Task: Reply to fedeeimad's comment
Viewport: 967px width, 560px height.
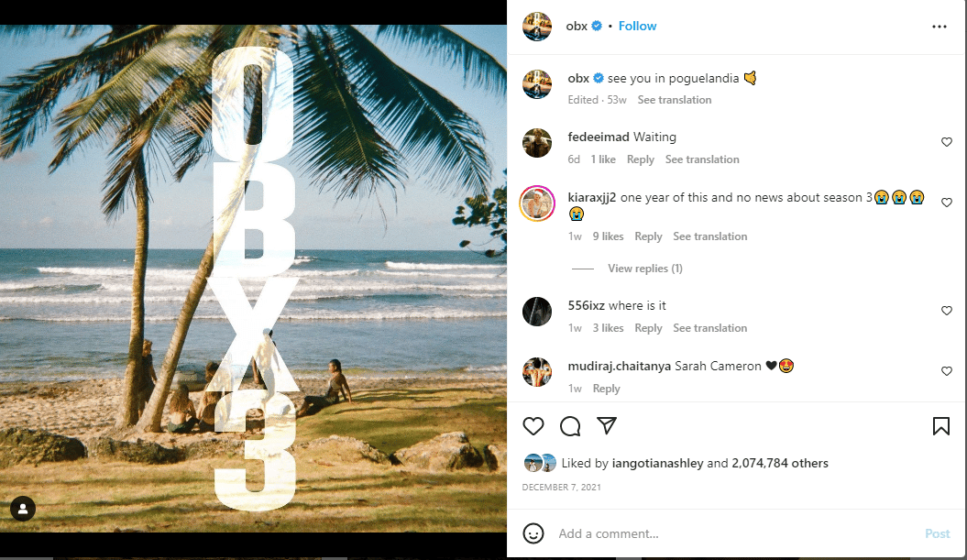Action: coord(641,159)
